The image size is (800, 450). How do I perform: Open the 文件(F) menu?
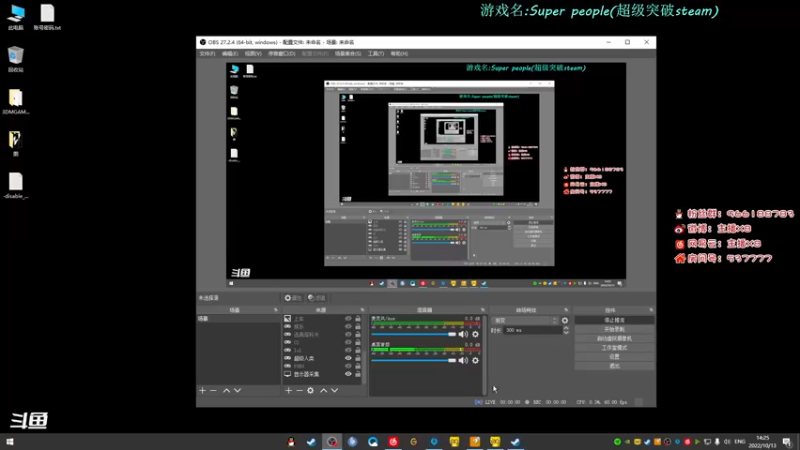click(207, 54)
